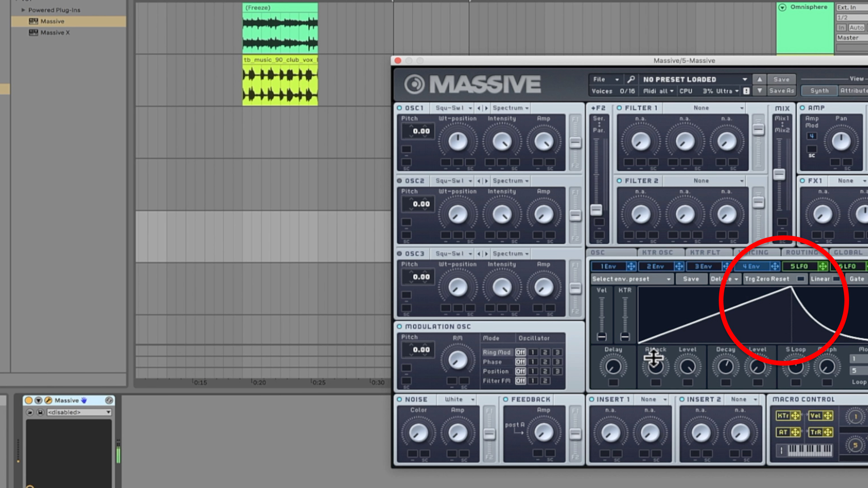Switch to the KTR OSC tab

point(658,253)
